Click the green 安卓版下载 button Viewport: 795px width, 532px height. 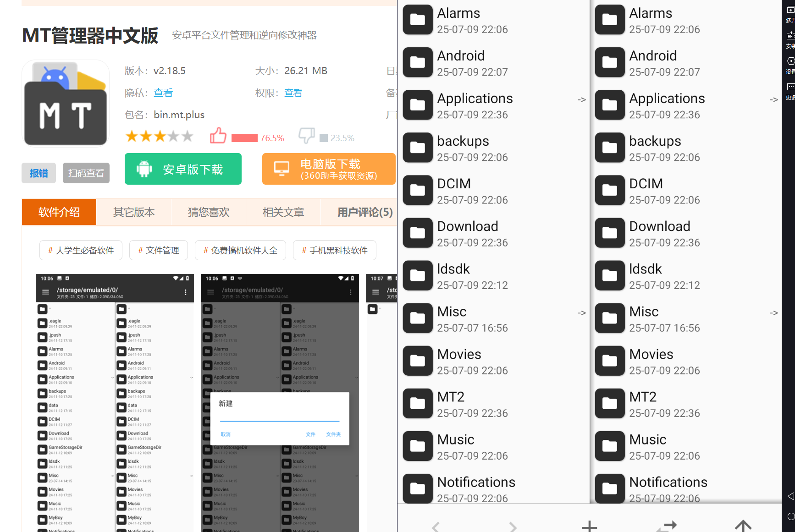click(x=183, y=169)
